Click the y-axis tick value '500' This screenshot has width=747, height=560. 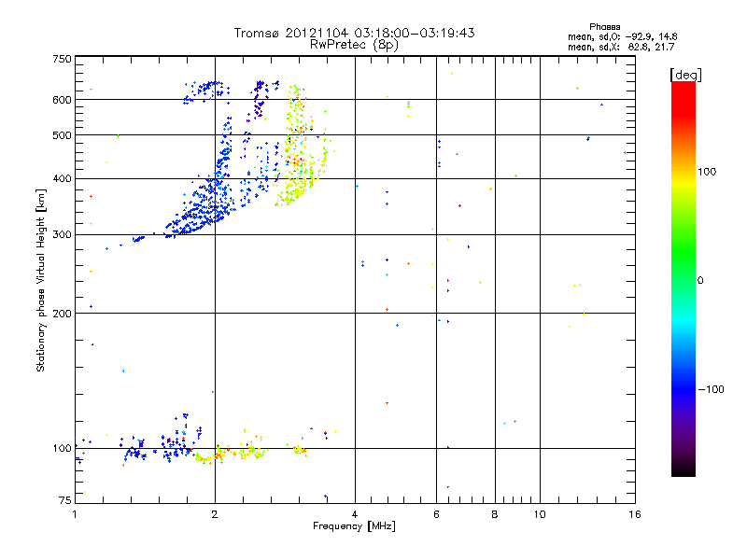[63, 135]
